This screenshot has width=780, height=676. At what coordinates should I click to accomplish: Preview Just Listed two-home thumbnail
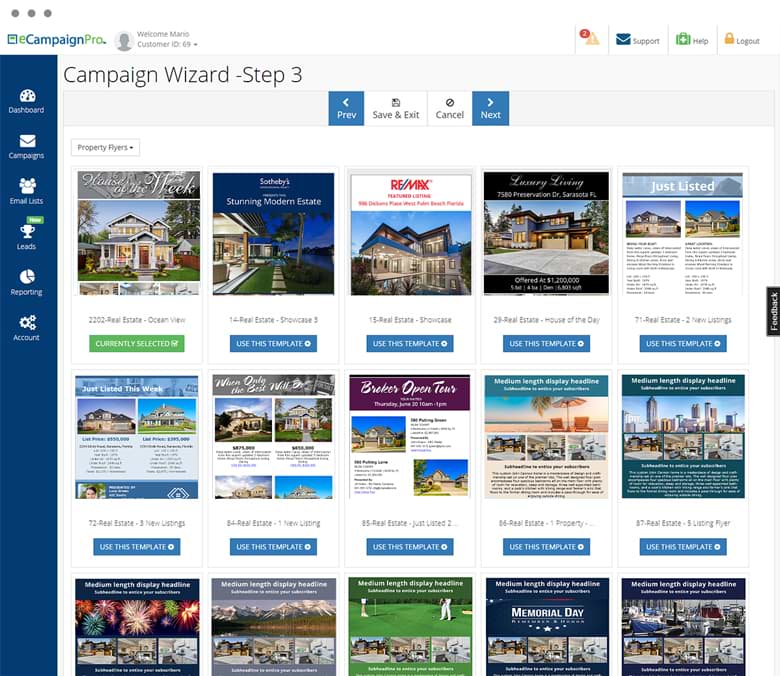pyautogui.click(x=682, y=233)
